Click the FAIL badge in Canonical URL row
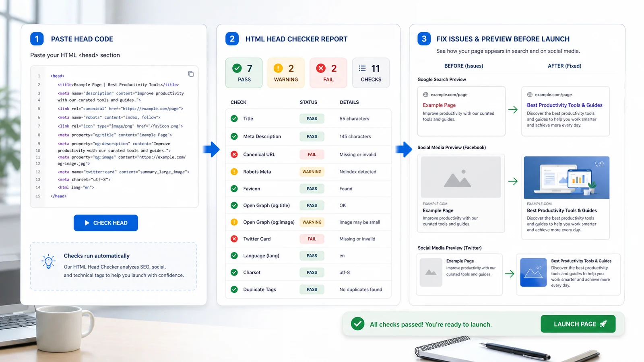This screenshot has width=644, height=362. [x=312, y=154]
